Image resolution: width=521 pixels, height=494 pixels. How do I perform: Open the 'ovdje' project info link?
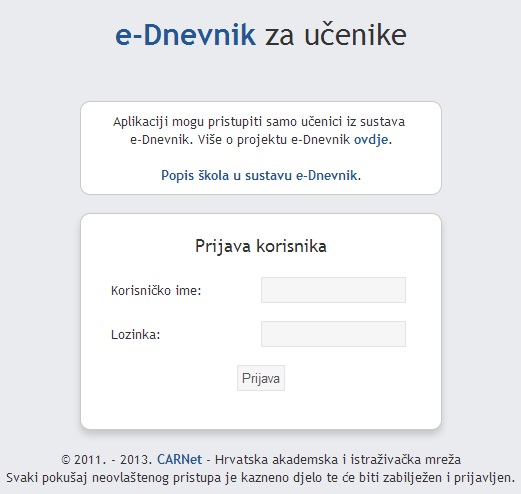coord(371,140)
